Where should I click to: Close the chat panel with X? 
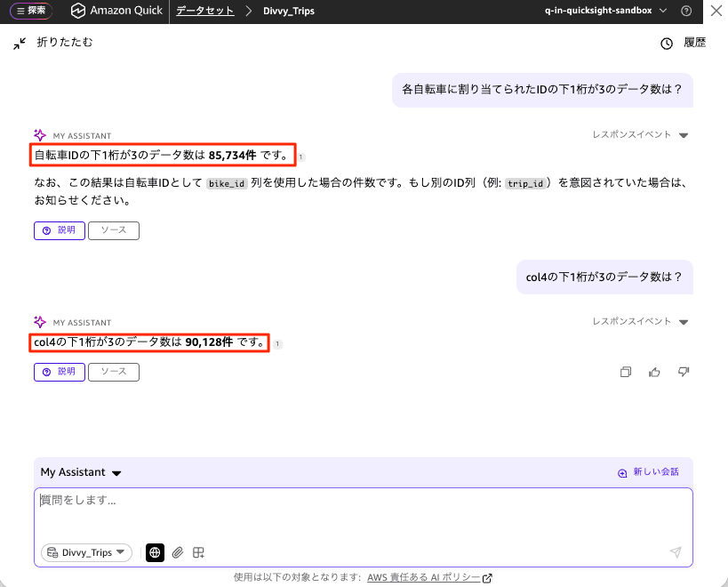(716, 10)
